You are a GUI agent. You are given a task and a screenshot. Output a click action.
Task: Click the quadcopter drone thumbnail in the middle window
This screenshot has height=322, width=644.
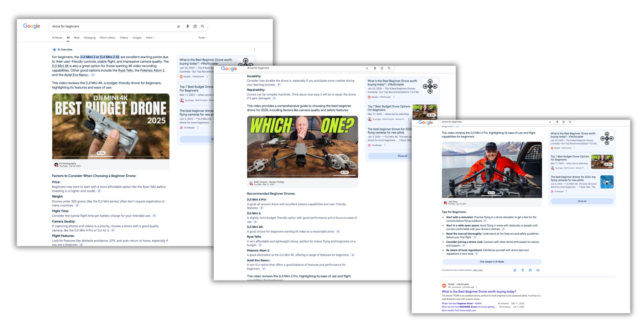(x=430, y=86)
